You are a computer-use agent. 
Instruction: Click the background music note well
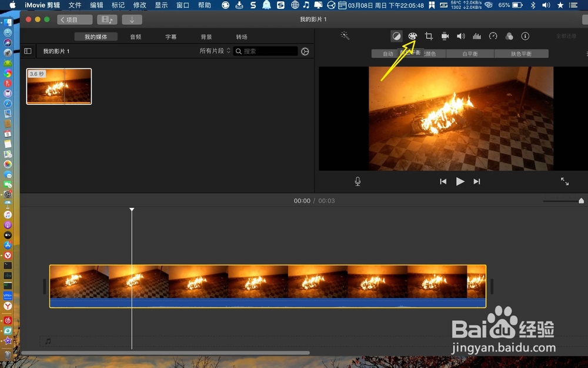[x=48, y=342]
